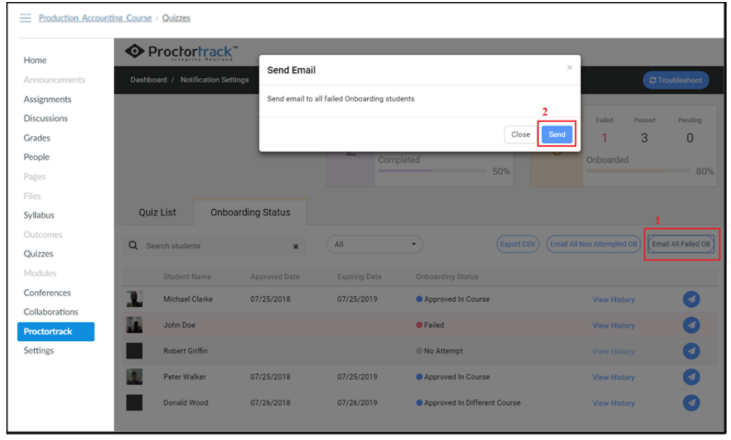Open Announcements in course sidebar
This screenshot has height=440, width=731.
(54, 80)
